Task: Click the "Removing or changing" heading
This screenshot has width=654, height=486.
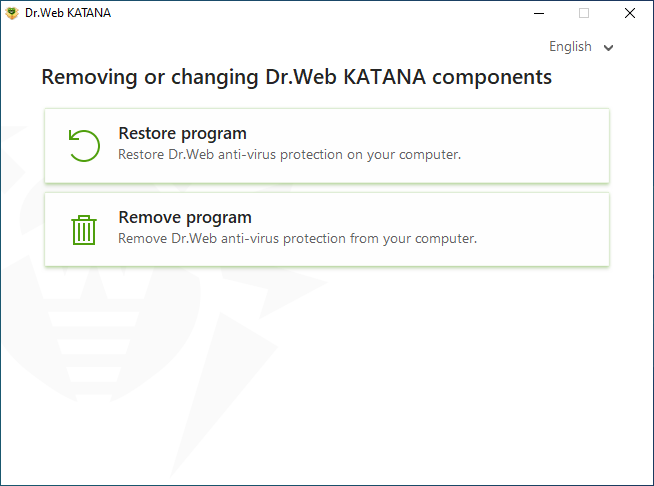Action: point(297,77)
